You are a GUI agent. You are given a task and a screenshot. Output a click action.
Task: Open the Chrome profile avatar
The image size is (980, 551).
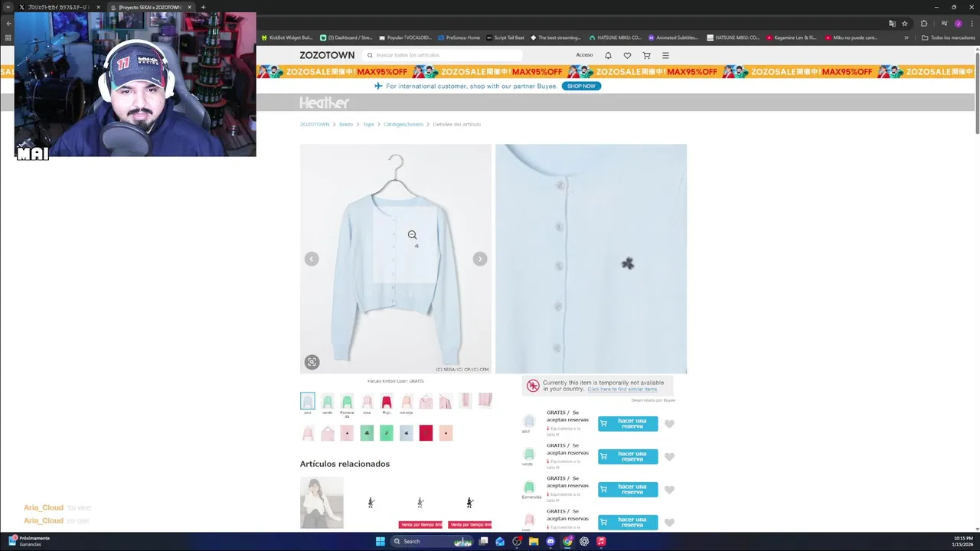tap(959, 23)
